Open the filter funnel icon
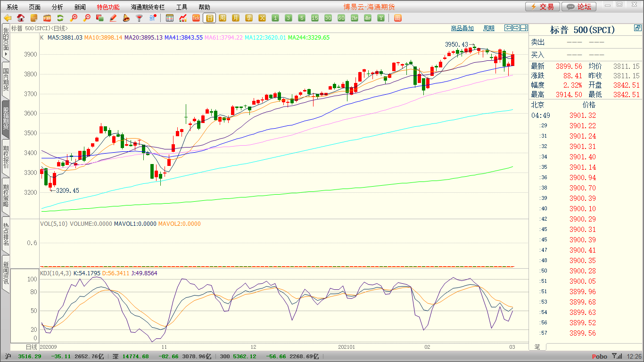Image resolution: width=644 pixels, height=362 pixels. 139,18
